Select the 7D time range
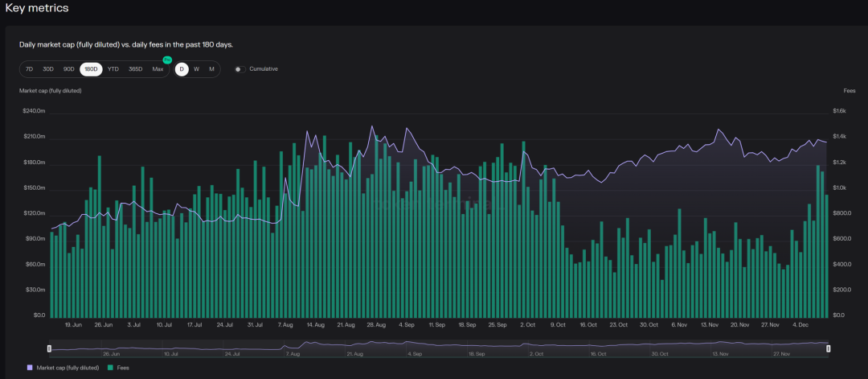This screenshot has height=379, width=868. (29, 69)
